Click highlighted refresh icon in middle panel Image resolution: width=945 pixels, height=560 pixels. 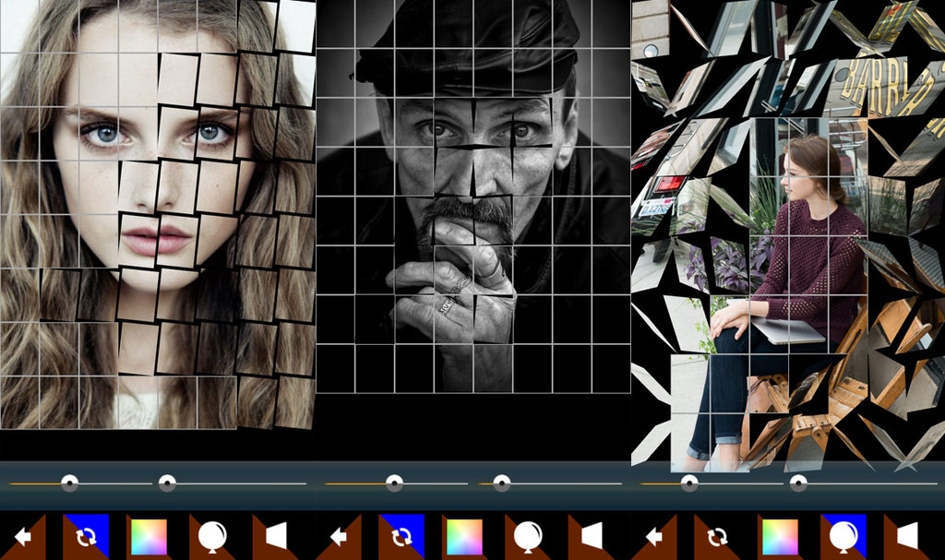click(x=401, y=536)
